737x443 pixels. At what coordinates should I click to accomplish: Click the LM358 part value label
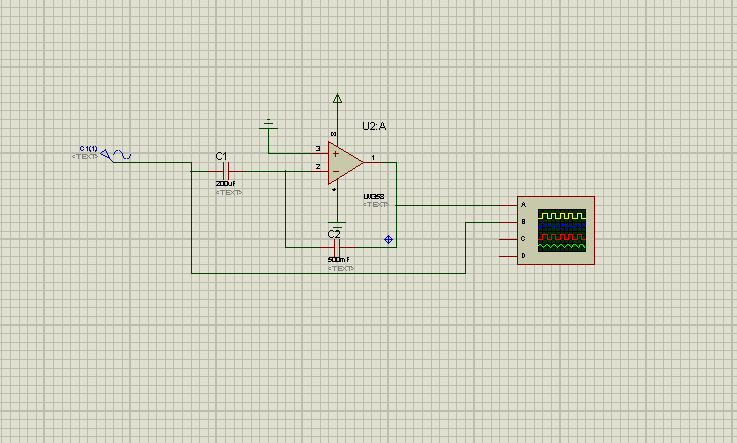click(374, 196)
